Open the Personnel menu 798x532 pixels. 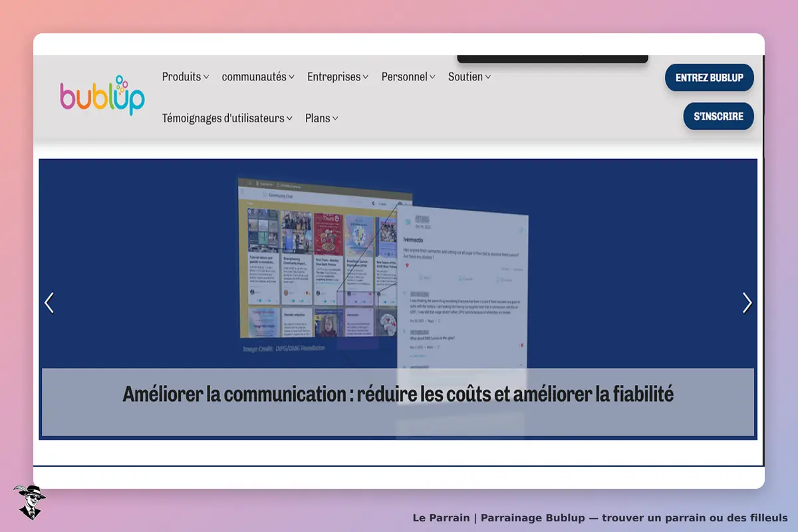[x=408, y=76]
